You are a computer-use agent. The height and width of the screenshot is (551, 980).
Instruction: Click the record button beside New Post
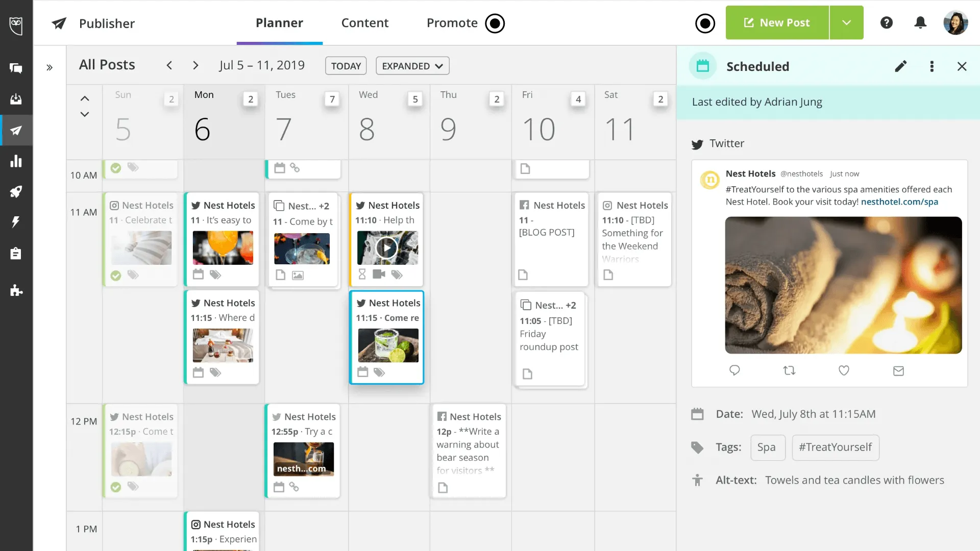(705, 23)
